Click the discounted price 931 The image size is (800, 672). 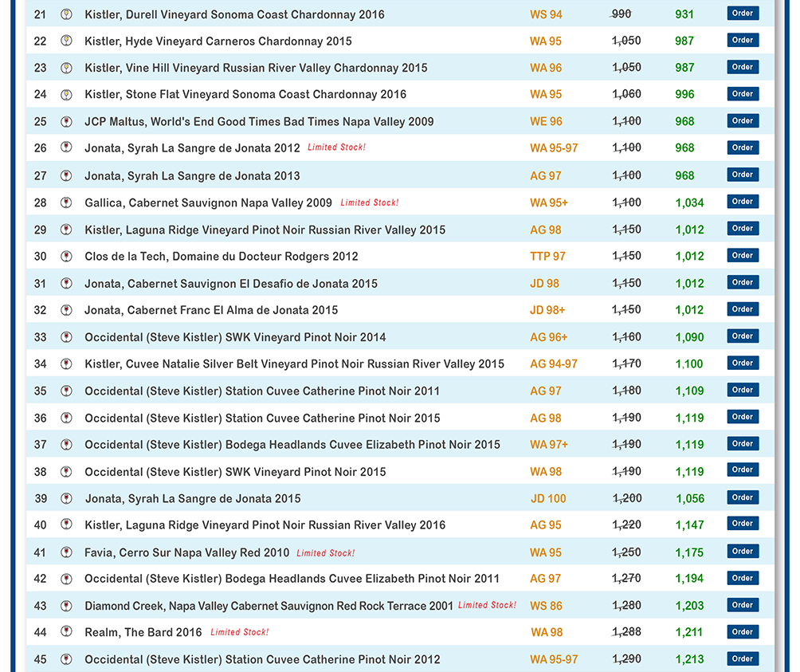click(684, 14)
